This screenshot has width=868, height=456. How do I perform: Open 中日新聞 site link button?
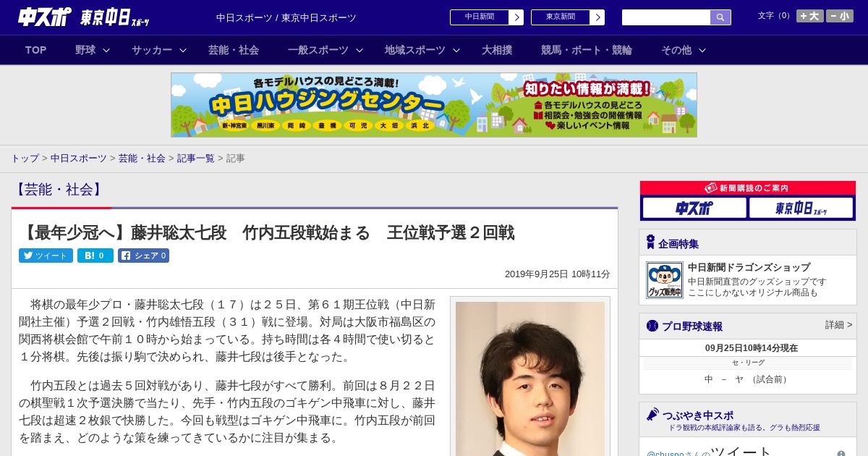click(x=480, y=17)
